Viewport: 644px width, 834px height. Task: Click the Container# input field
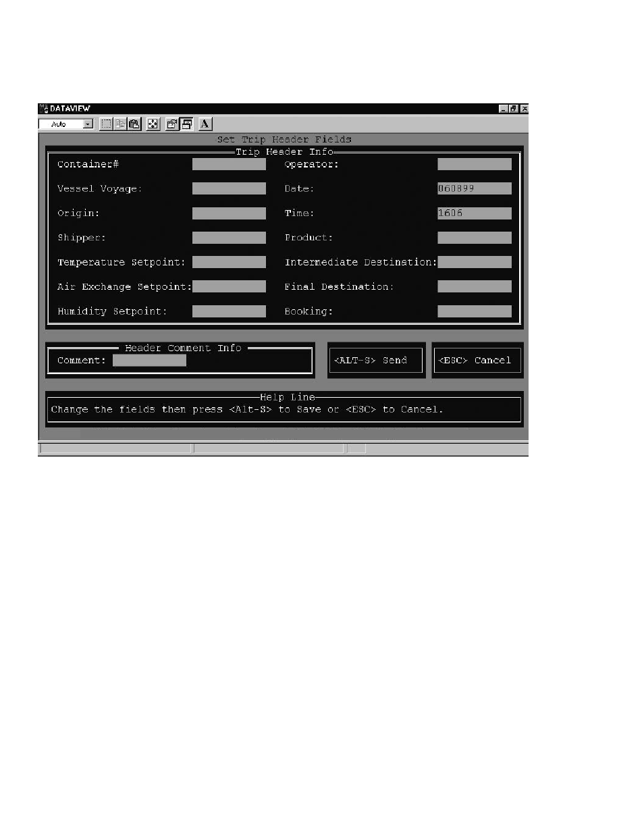(x=229, y=164)
